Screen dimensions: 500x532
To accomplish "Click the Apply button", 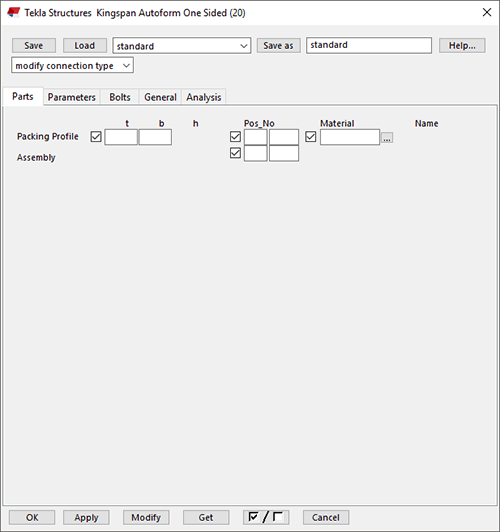I will (86, 517).
